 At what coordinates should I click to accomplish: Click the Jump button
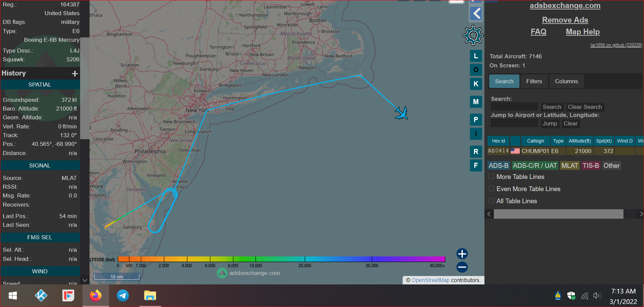tap(550, 123)
